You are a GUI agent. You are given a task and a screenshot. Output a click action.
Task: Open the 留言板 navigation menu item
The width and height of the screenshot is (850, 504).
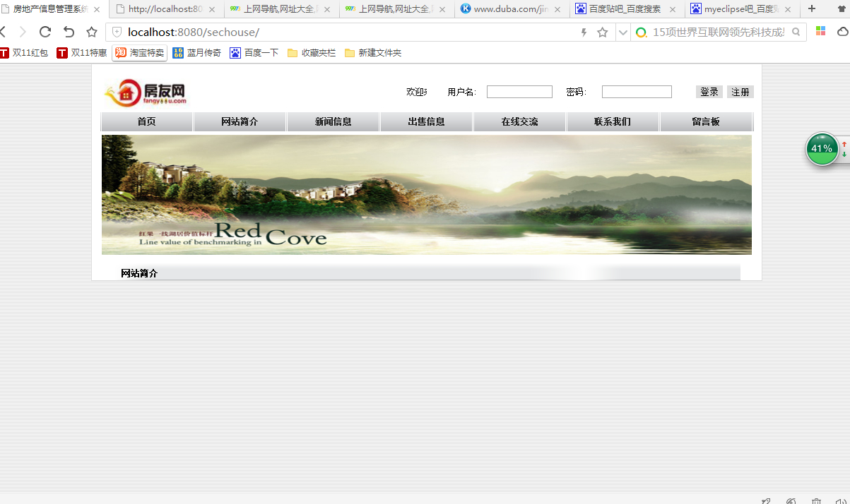706,122
